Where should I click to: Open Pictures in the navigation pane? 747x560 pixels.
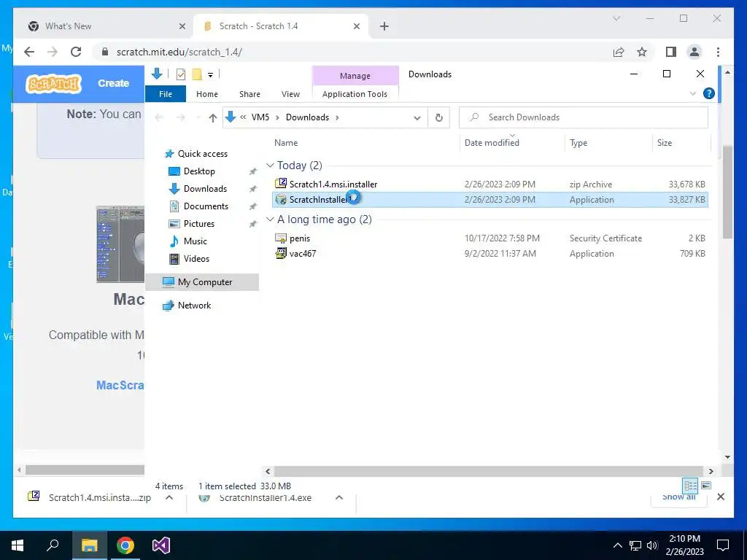tap(199, 224)
